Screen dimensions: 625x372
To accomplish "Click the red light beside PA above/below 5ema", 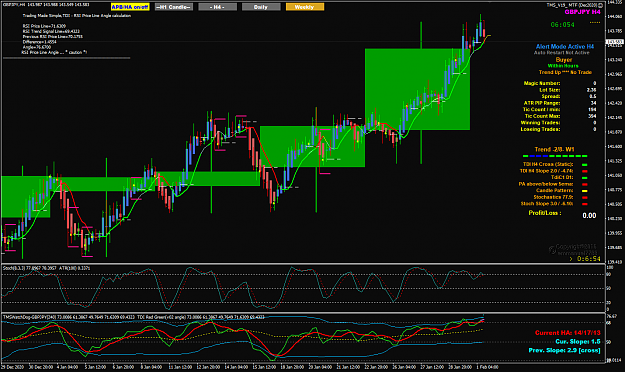I will [585, 184].
